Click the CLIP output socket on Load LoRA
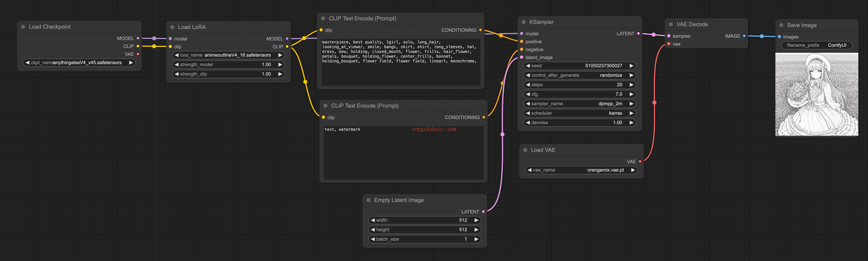This screenshot has width=868, height=261. (x=287, y=47)
